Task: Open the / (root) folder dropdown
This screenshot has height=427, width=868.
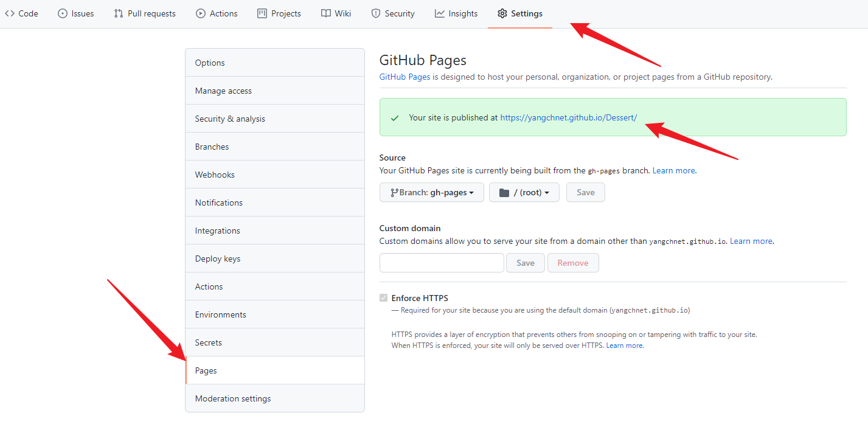Action: coord(524,192)
